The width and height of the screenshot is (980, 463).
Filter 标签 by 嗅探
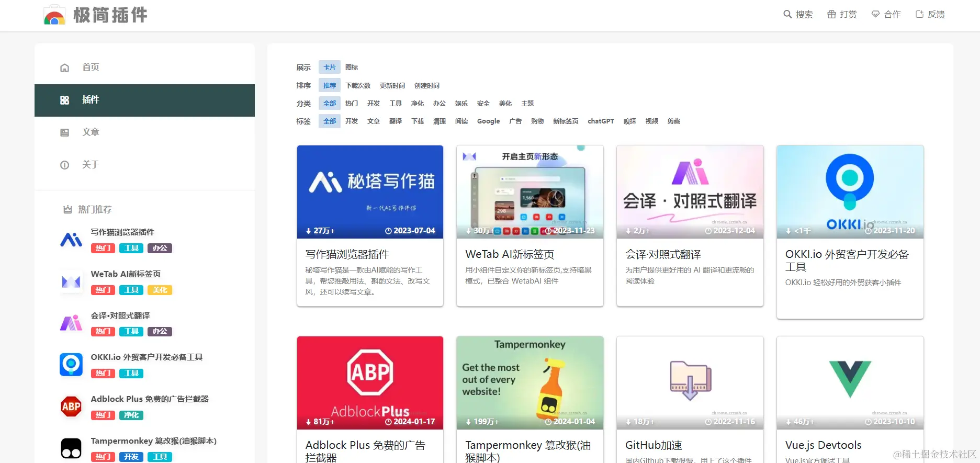click(x=630, y=121)
